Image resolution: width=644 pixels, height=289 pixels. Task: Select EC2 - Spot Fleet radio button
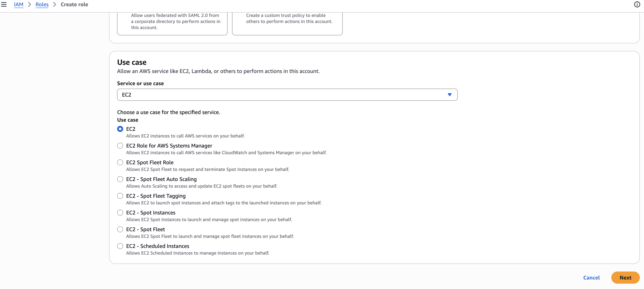click(x=120, y=229)
